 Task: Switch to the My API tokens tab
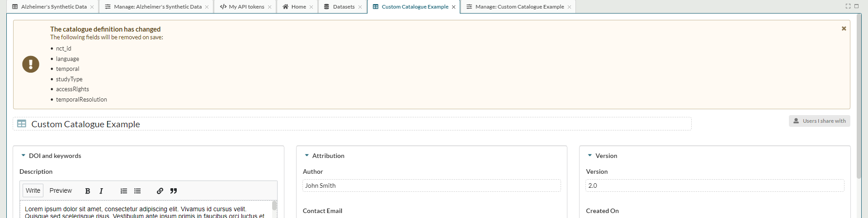pos(246,7)
